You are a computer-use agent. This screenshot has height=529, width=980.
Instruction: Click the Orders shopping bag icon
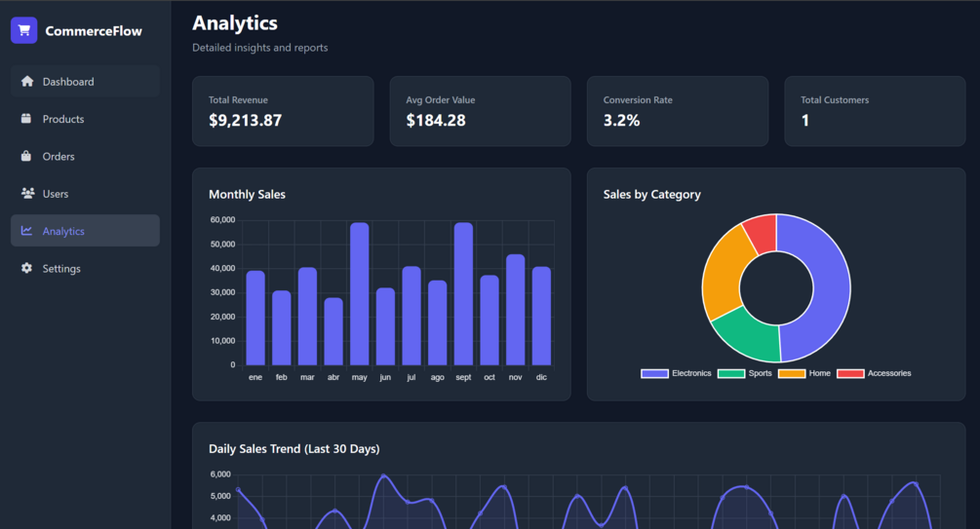click(26, 156)
